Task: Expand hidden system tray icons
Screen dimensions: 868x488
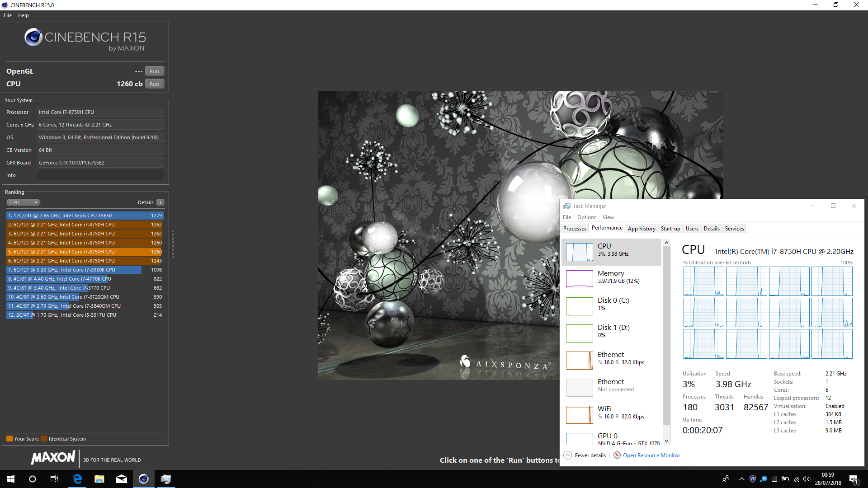Action: click(741, 479)
